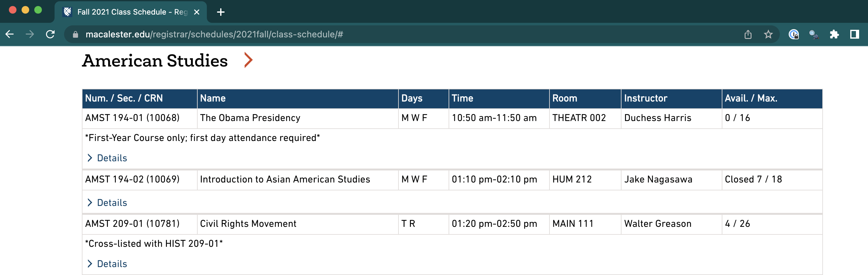This screenshot has height=275, width=868.
Task: Toggle the browser side panel icon
Action: pyautogui.click(x=854, y=34)
